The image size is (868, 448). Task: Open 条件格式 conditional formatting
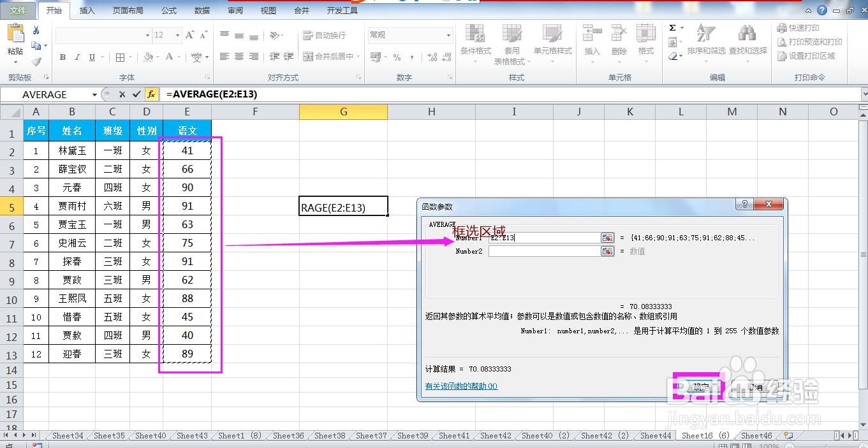pos(476,44)
